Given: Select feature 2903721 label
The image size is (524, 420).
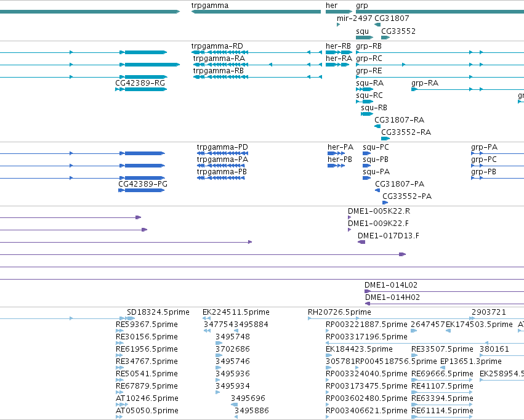Looking at the screenshot, I should click(x=488, y=312).
